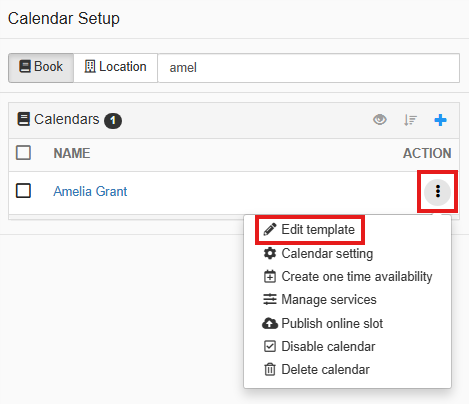This screenshot has width=469, height=404.
Task: Add a new calendar with the blue plus
Action: coord(440,120)
